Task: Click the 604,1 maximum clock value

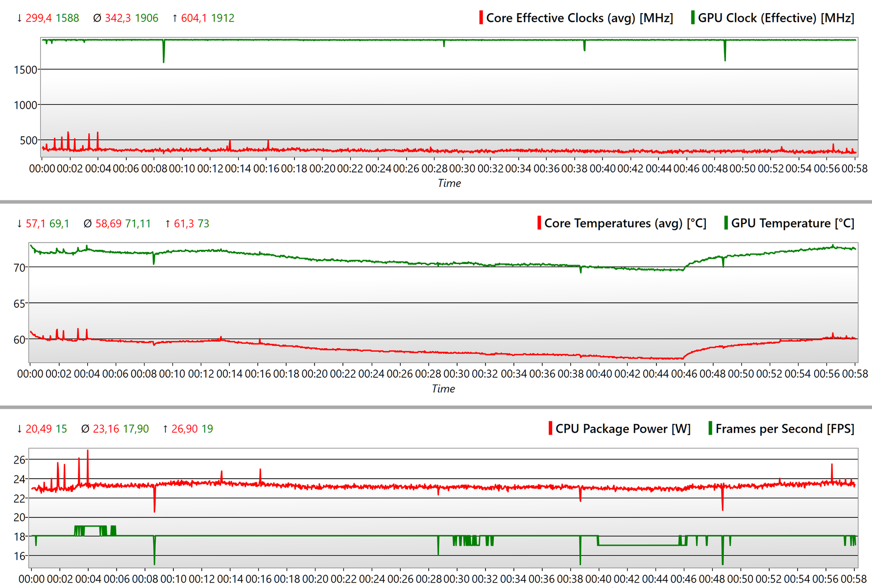Action: [x=194, y=19]
